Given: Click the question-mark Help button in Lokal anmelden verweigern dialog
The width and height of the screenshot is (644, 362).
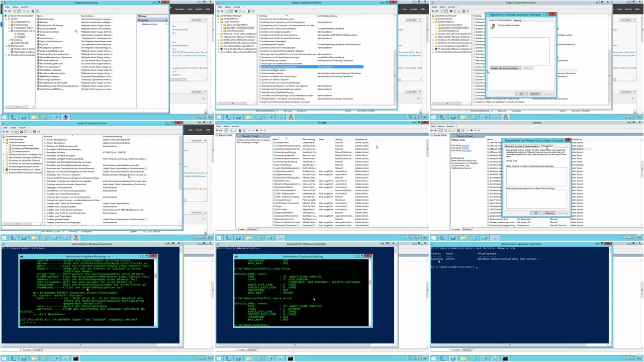Looking at the screenshot, I should [546, 14].
